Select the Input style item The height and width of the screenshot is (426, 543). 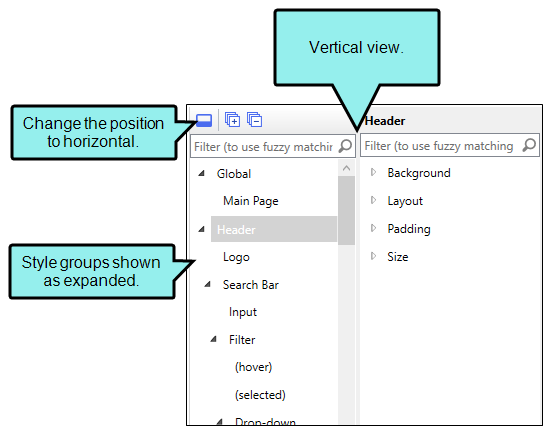tap(243, 312)
